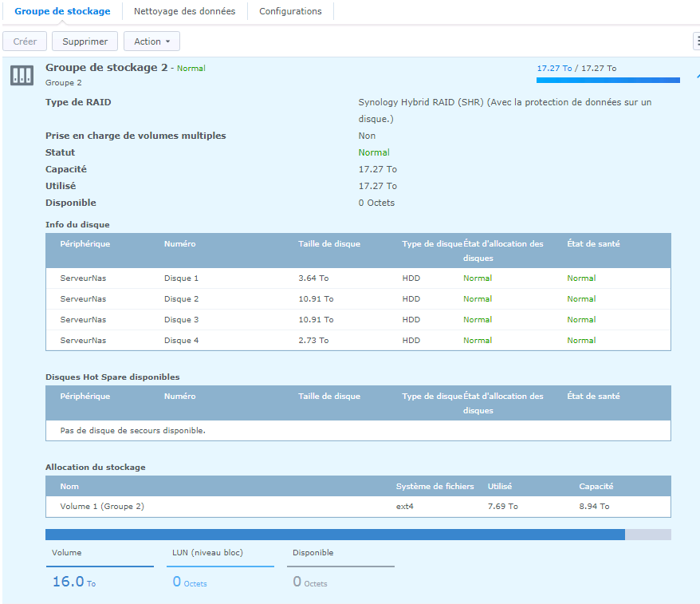Select the Disque 3 row

click(x=358, y=320)
